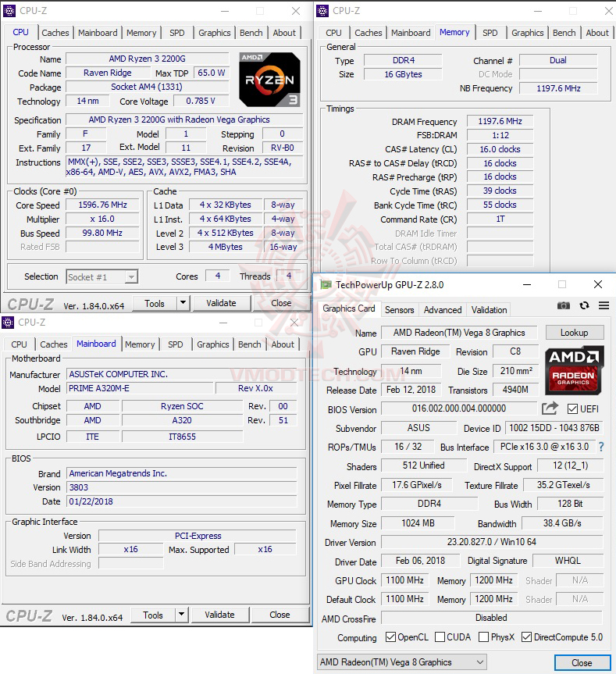Click GPU-Z screenshot camera icon
This screenshot has width=616, height=674.
pyautogui.click(x=563, y=305)
